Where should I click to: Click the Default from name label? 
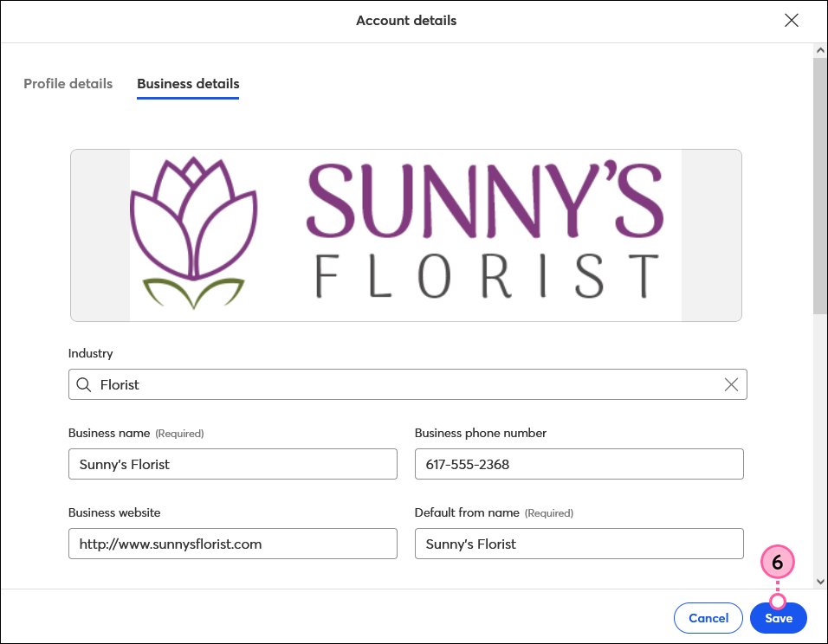467,512
